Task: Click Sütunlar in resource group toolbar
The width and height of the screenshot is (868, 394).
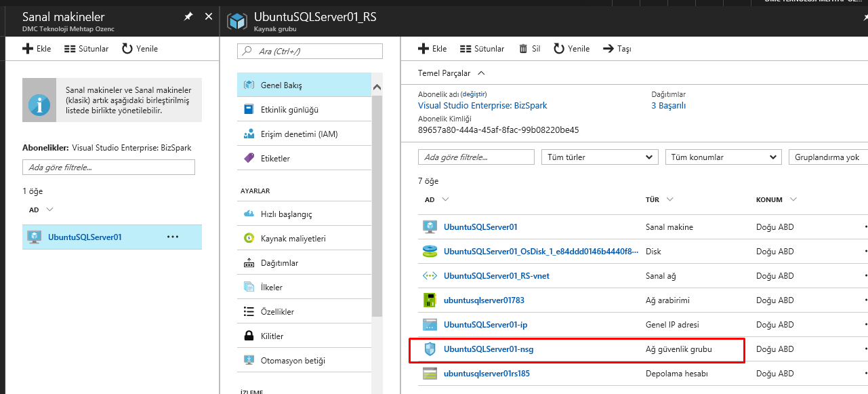Action: click(x=482, y=49)
